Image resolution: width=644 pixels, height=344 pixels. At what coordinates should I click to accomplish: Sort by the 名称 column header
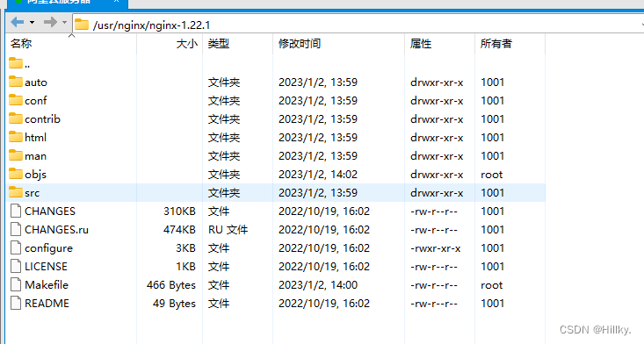tap(21, 44)
